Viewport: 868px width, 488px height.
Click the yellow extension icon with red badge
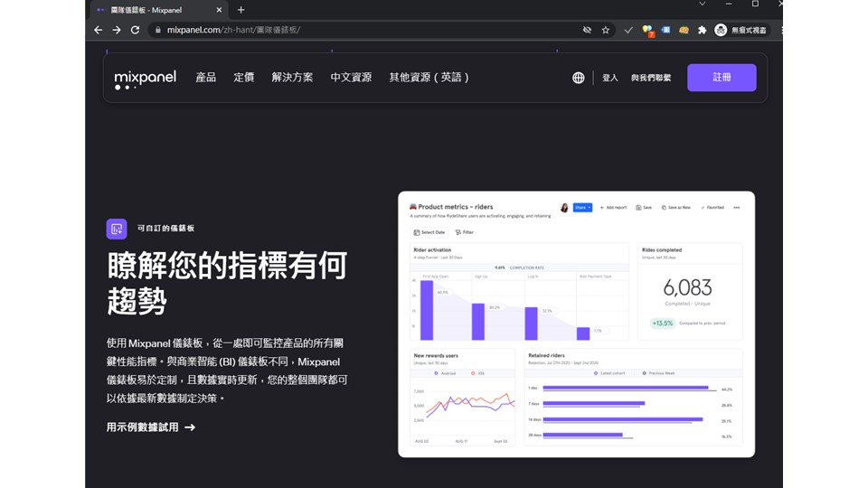[647, 31]
